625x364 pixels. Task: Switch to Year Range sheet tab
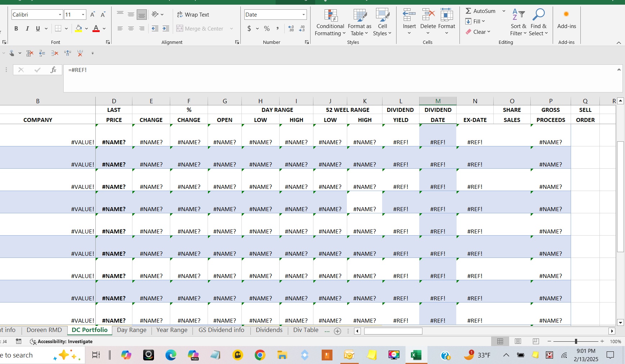tap(172, 330)
